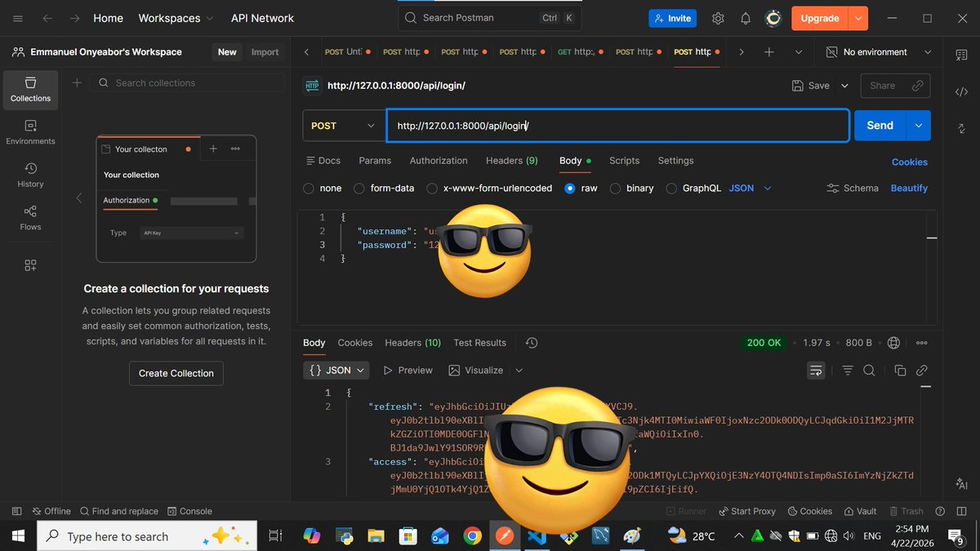Viewport: 980px width, 551px height.
Task: Open the user avatar menu
Action: click(773, 18)
